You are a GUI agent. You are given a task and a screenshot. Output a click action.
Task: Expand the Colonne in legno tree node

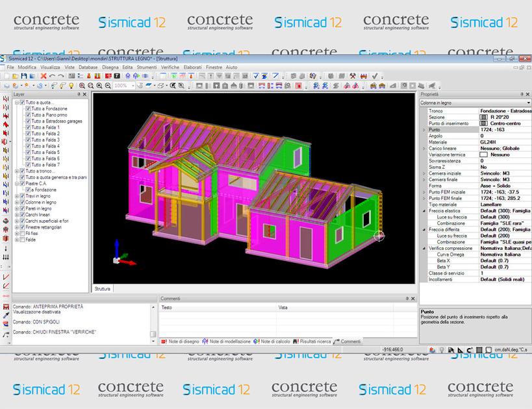point(16,203)
